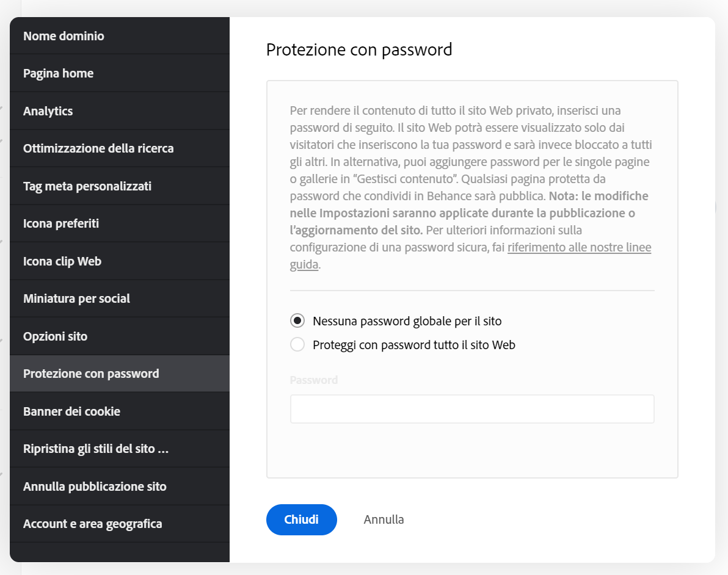
Task: Click Annulla to cancel changes
Action: pos(384,519)
